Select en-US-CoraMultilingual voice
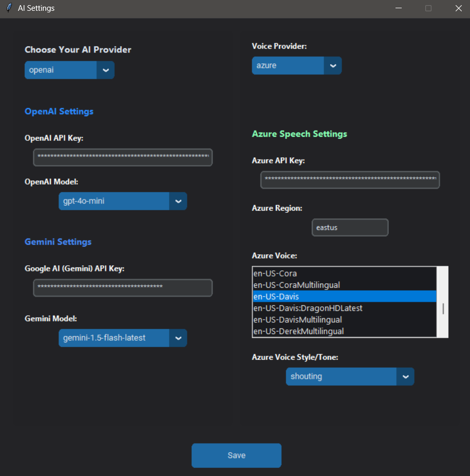Image resolution: width=470 pixels, height=476 pixels. [x=344, y=285]
